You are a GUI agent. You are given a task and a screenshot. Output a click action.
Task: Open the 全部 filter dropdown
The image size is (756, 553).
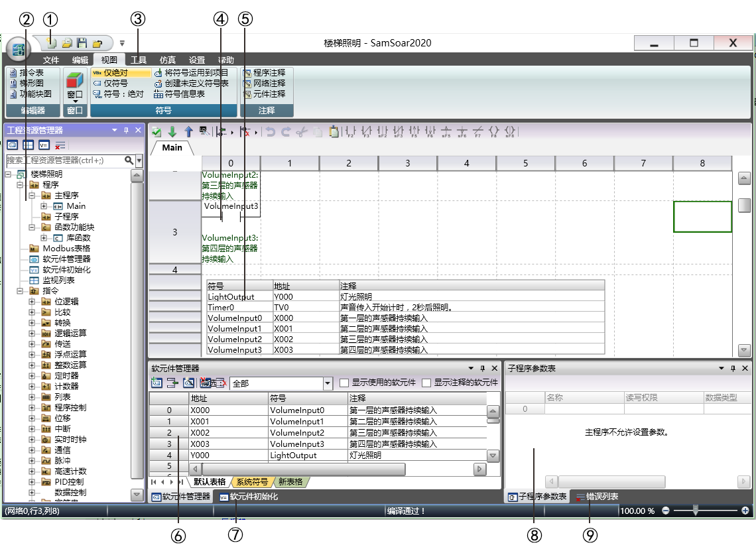328,383
